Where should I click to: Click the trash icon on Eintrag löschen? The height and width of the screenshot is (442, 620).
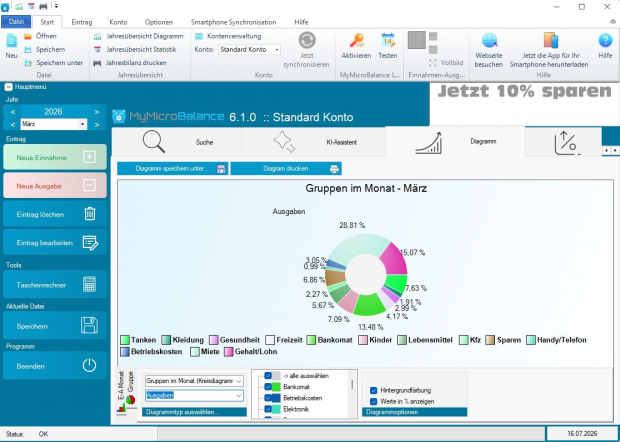[x=90, y=214]
